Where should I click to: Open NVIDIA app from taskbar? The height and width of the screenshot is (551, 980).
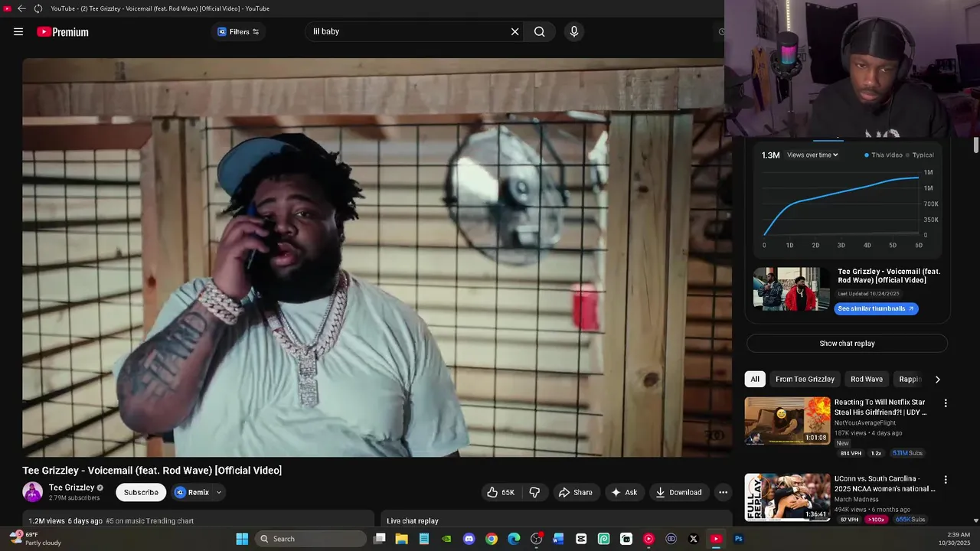point(446,539)
